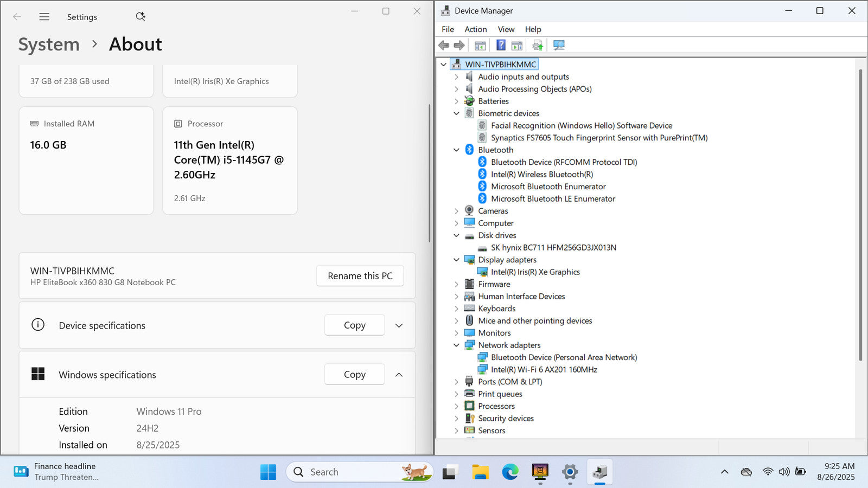The height and width of the screenshot is (488, 868).
Task: Open the View menu
Action: (506, 29)
